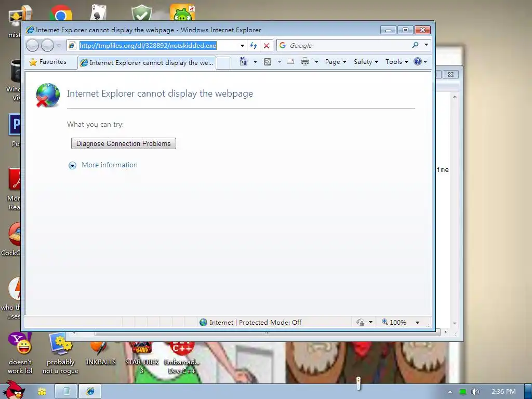
Task: Click the Show desktop button
Action: [528, 391]
